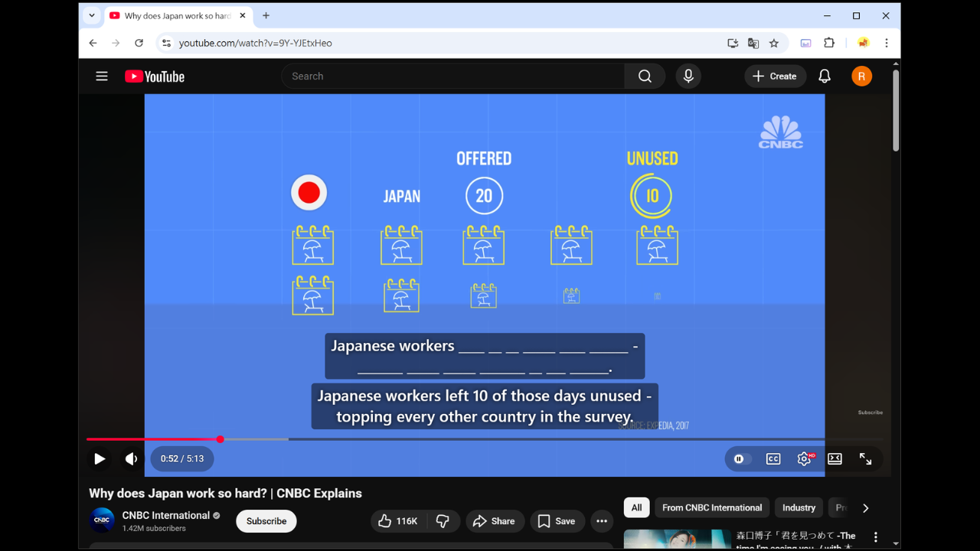The image size is (980, 551).
Task: Open the YouTube guide hamburger menu
Action: click(102, 77)
